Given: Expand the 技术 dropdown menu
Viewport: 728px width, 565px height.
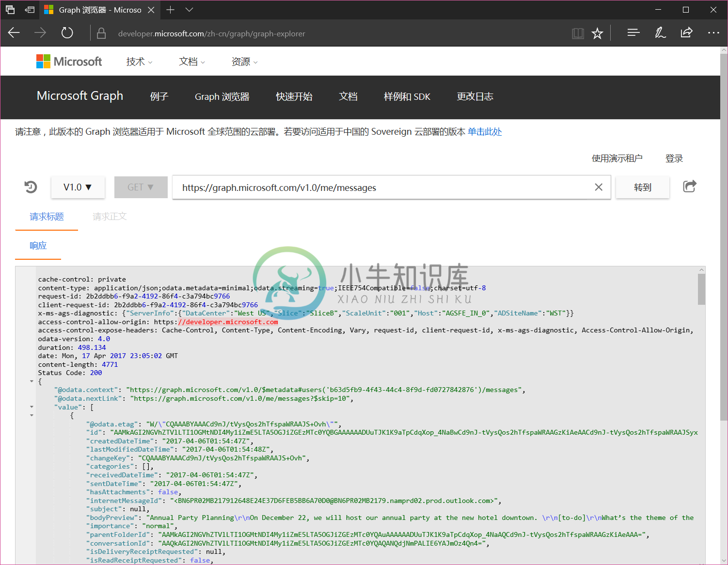Looking at the screenshot, I should [x=140, y=62].
